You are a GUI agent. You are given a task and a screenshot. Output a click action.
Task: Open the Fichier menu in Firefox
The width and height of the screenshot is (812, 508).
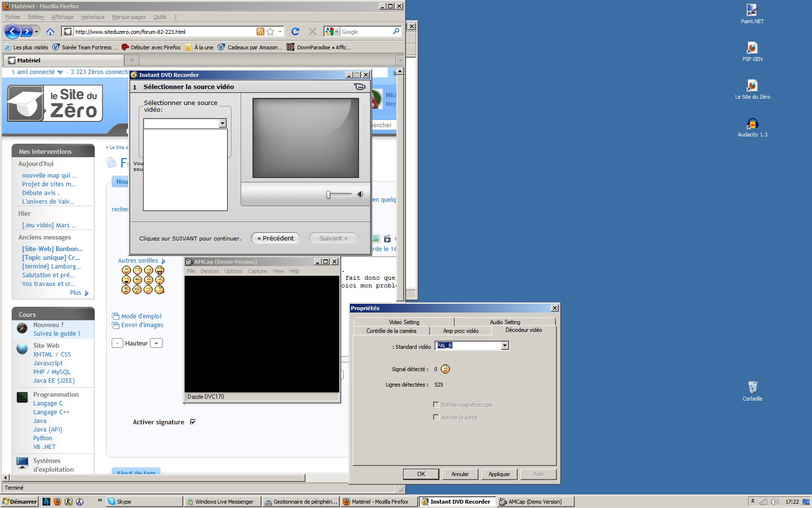pos(13,17)
